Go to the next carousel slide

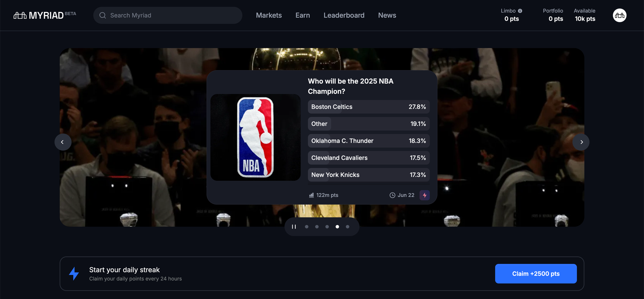point(581,142)
